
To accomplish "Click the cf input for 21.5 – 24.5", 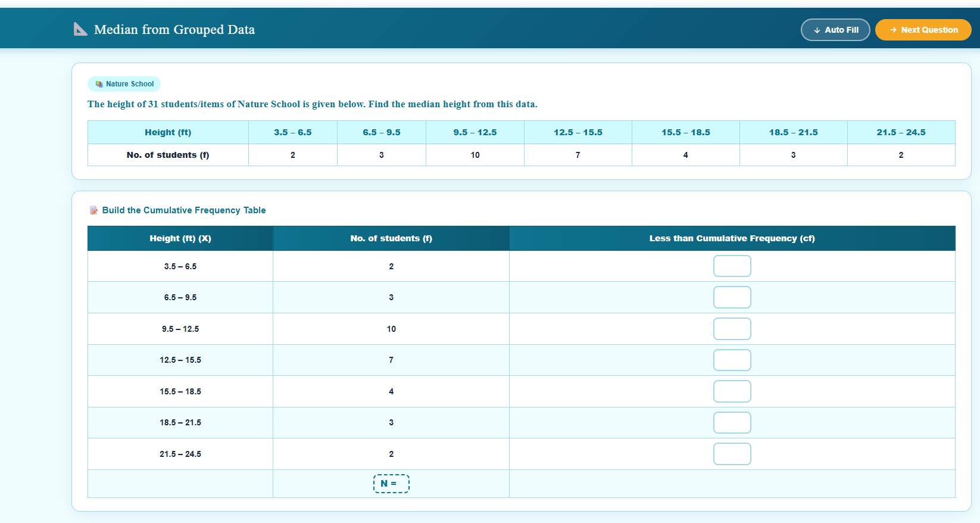I will pos(732,454).
